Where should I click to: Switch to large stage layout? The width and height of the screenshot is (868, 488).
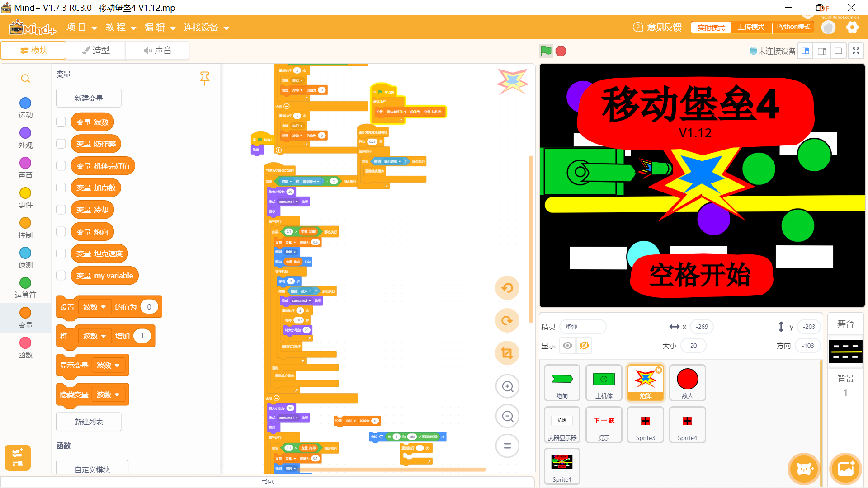tap(822, 51)
